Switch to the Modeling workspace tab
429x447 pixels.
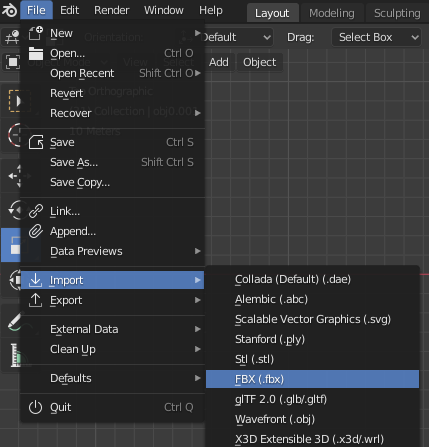pos(332,13)
